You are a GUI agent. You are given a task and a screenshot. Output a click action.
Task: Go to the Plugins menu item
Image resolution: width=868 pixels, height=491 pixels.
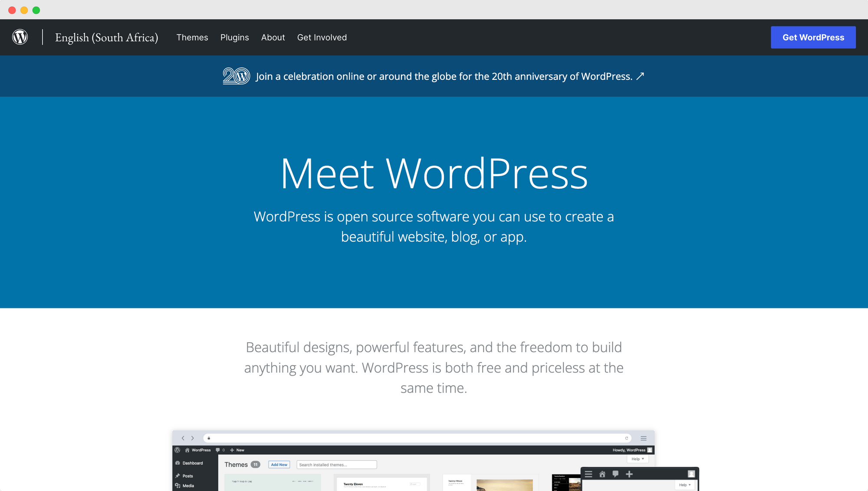[x=235, y=37]
